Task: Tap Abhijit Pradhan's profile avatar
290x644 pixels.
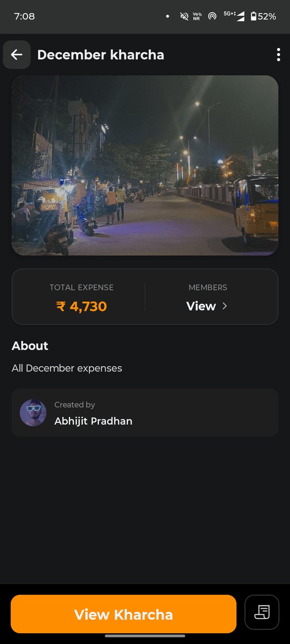Action: click(33, 412)
